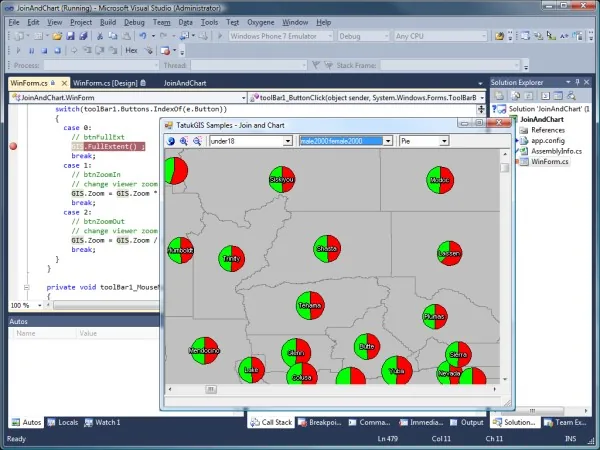Open the Debug menu
Screen dimensions: 600x450
coord(134,23)
